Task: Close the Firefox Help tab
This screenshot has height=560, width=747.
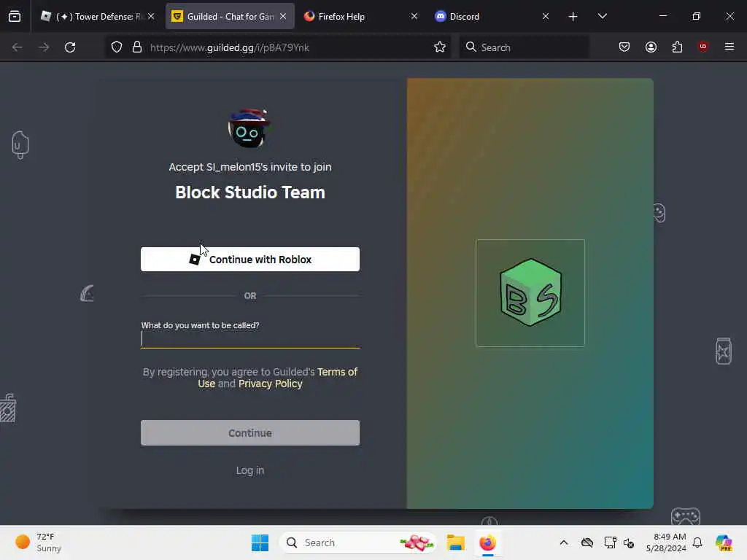Action: click(x=414, y=16)
